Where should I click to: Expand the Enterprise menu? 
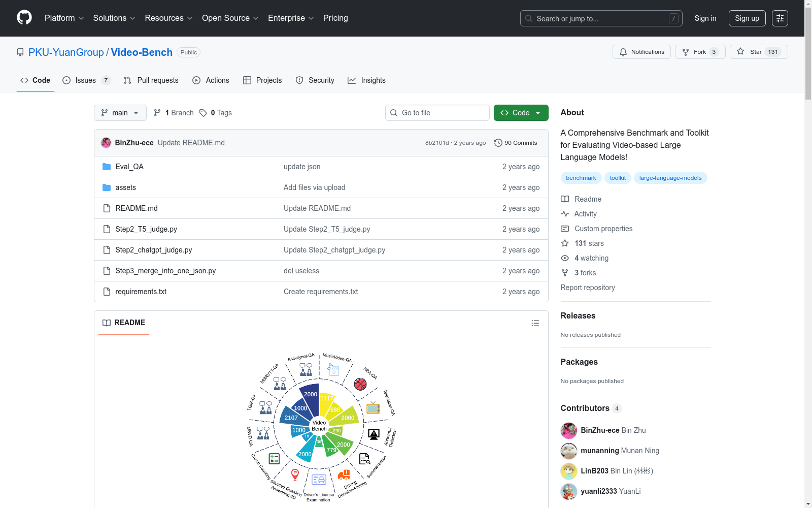[291, 18]
